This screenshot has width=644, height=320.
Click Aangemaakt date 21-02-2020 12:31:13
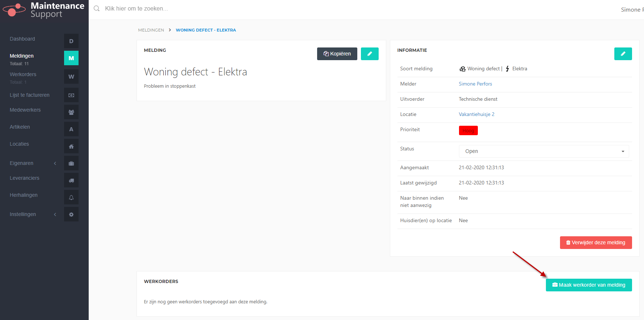[x=481, y=167]
